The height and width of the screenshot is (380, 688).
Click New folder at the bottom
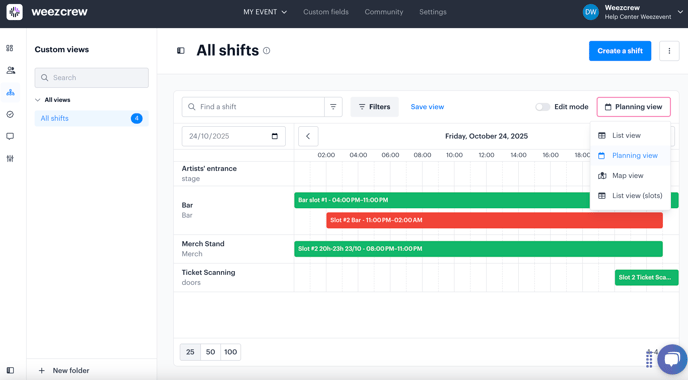(71, 371)
